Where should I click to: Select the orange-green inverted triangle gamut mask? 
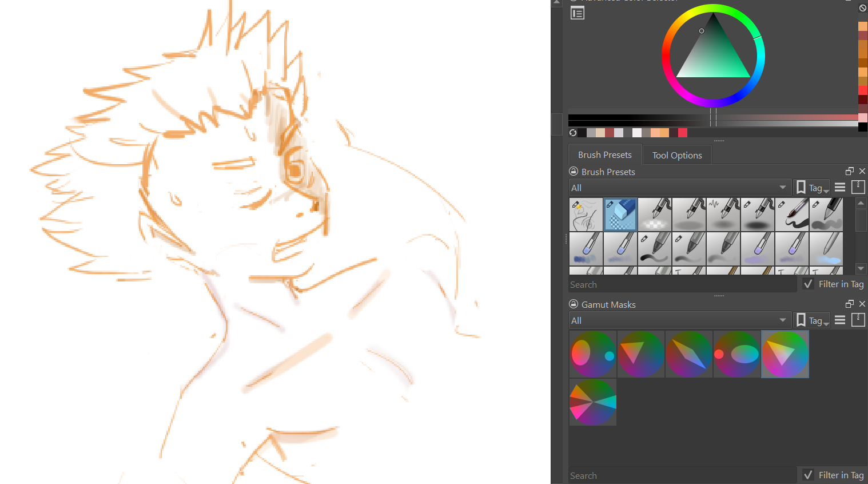coord(641,354)
